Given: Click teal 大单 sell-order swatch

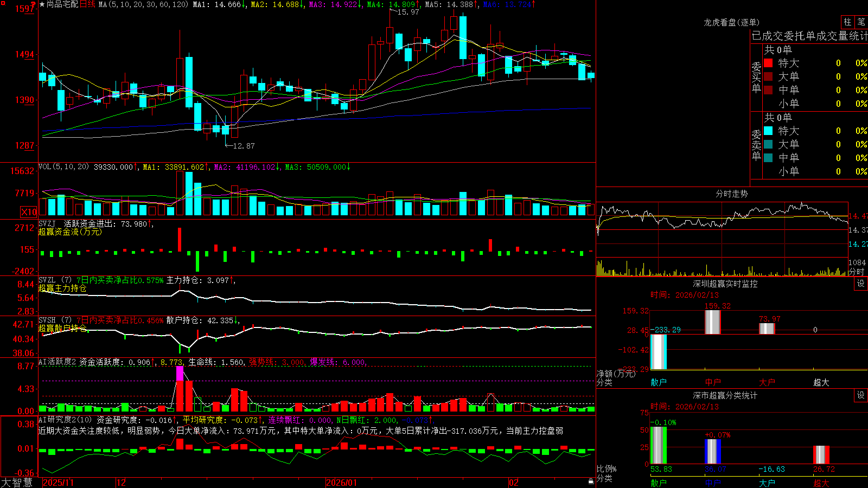Looking at the screenshot, I should click(x=768, y=144).
